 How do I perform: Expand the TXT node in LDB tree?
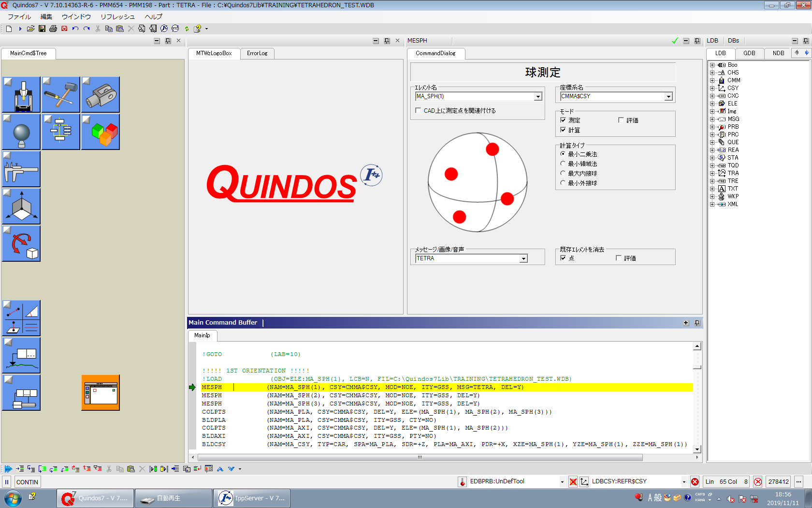(x=712, y=189)
